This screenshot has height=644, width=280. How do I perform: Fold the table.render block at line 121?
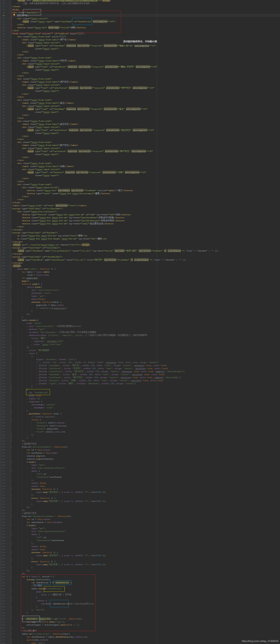[11, 320]
